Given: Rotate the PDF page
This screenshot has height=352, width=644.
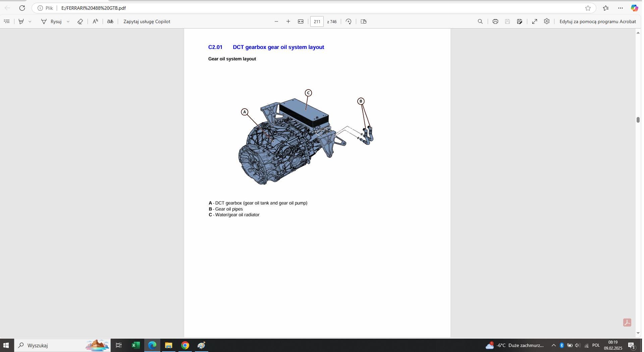Looking at the screenshot, I should point(348,21).
